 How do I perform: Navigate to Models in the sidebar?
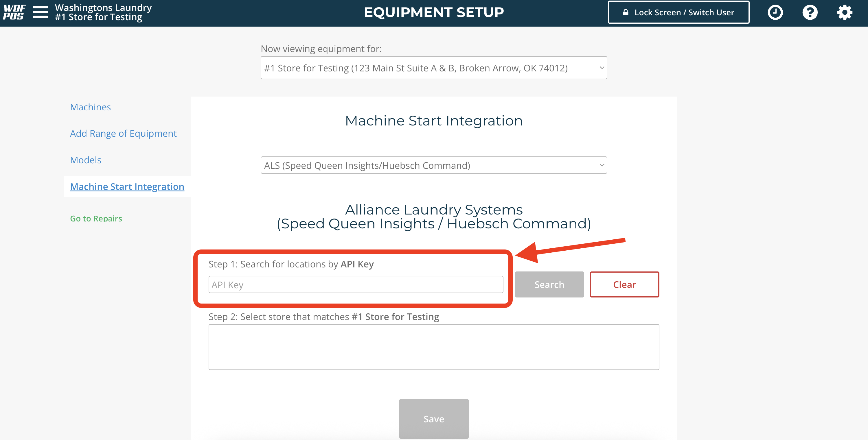click(86, 160)
